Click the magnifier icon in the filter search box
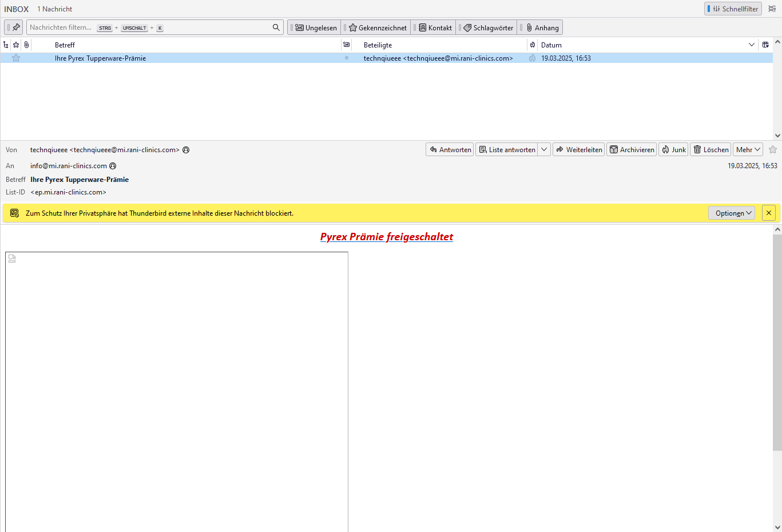The image size is (782, 532). [276, 27]
